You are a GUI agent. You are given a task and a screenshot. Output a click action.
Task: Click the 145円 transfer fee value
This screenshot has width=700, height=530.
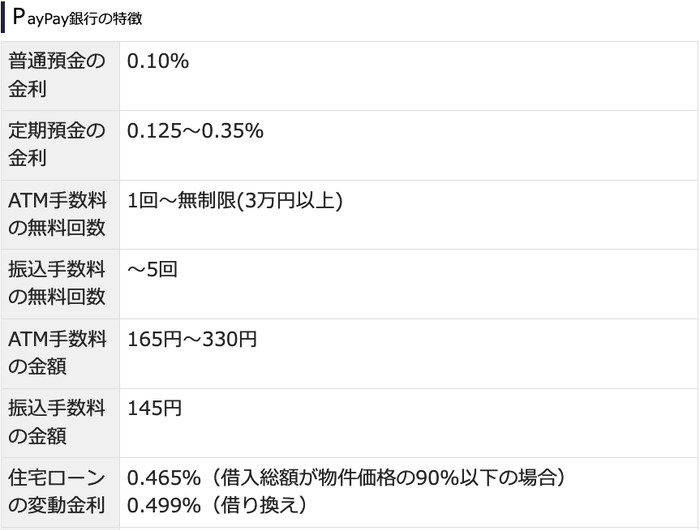[x=155, y=408]
